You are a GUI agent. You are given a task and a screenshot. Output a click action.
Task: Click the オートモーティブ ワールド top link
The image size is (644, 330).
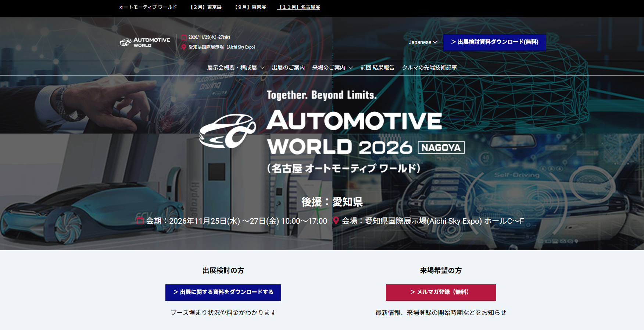coord(148,7)
